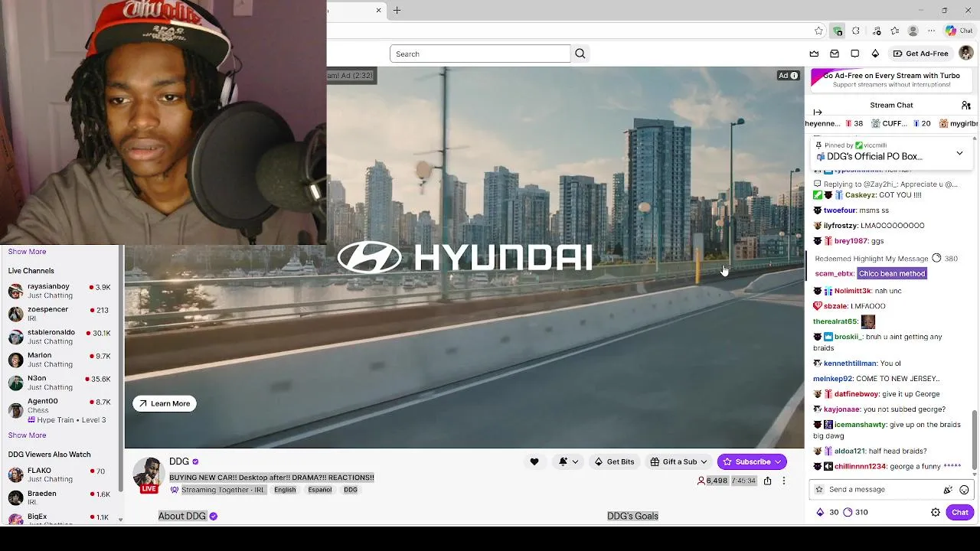980x551 pixels.
Task: Click the Chico bean method highlighted message
Action: [x=892, y=273]
